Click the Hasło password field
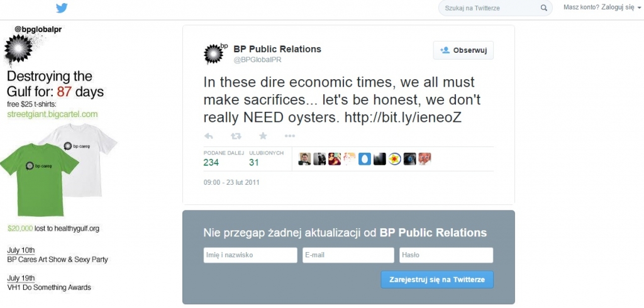 [x=446, y=255]
